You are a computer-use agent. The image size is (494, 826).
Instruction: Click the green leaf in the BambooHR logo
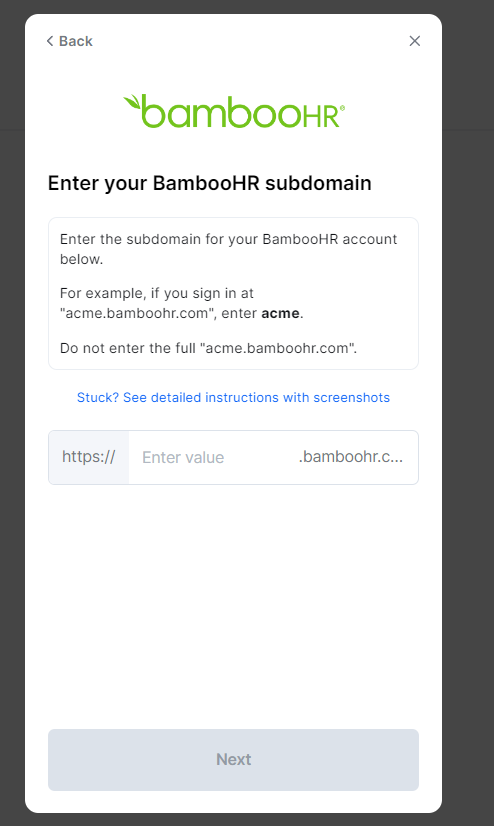click(132, 101)
